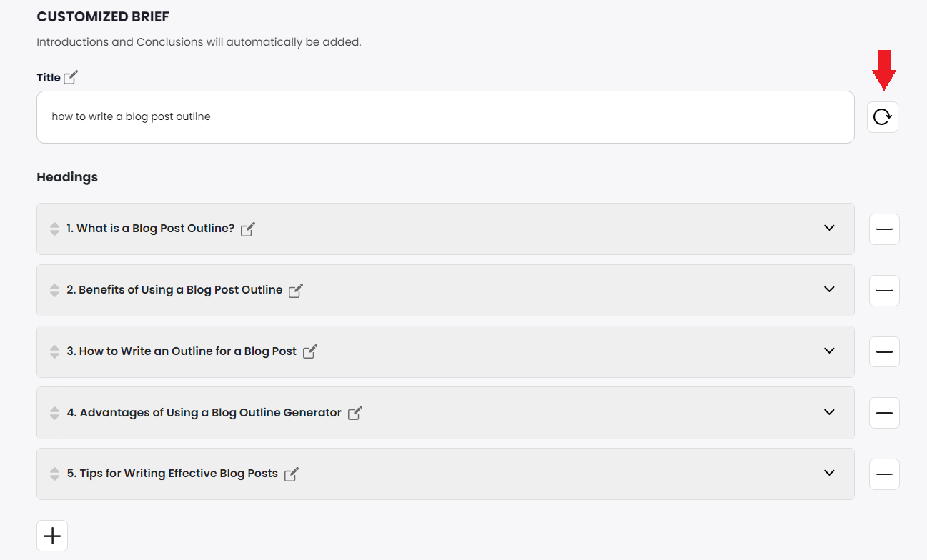Click the reorder handle on heading 5
This screenshot has height=560, width=927.
tap(54, 474)
